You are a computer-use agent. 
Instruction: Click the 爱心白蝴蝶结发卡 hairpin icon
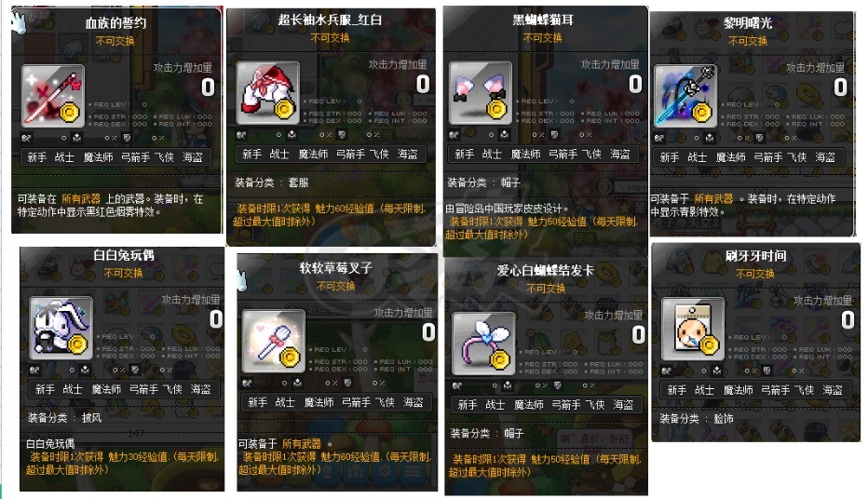click(x=483, y=344)
